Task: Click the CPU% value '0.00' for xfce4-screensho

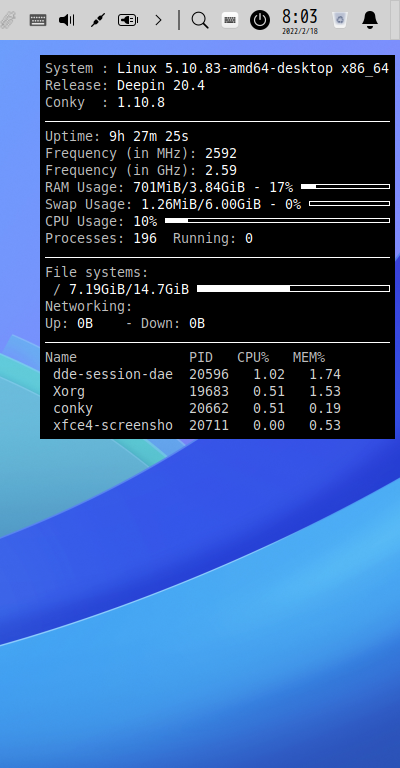Action: [x=269, y=426]
